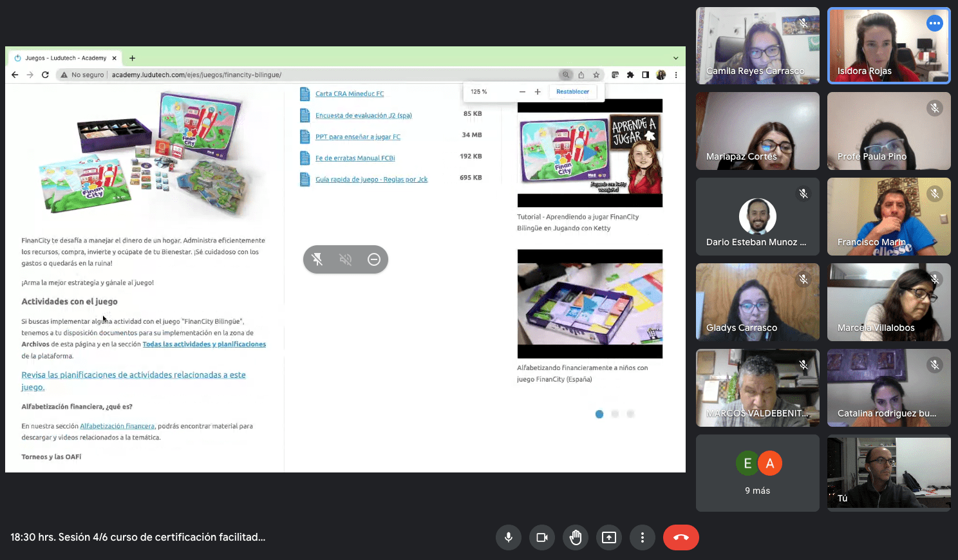
Task: Select Gladys Carrasco's video tile
Action: pyautogui.click(x=758, y=303)
